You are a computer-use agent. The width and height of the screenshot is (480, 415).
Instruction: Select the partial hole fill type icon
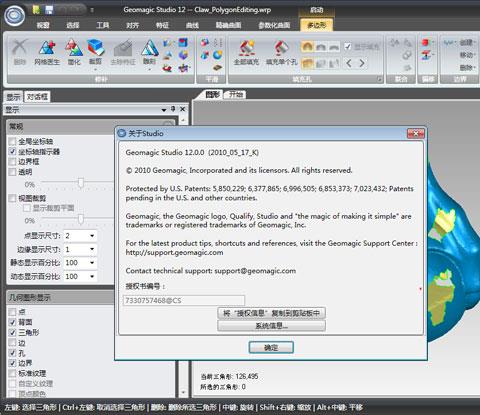(x=320, y=63)
